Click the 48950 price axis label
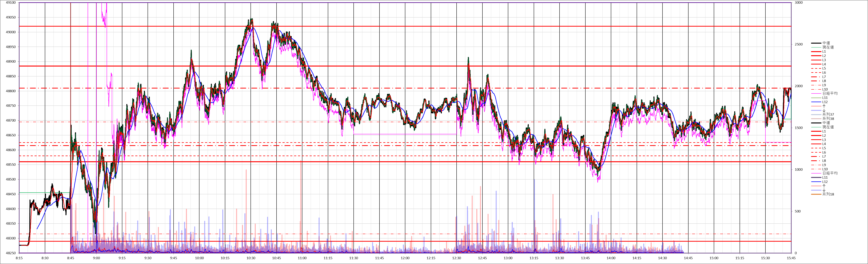The image size is (868, 264). pyautogui.click(x=11, y=47)
